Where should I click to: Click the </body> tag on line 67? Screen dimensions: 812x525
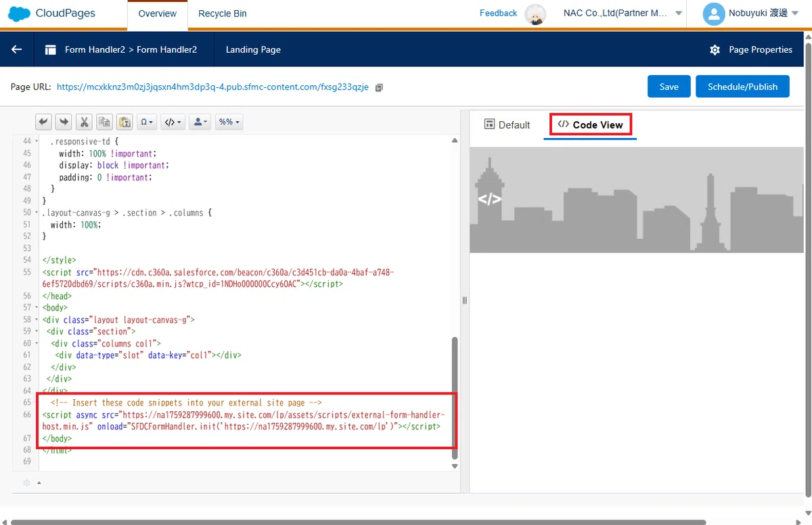(57, 438)
